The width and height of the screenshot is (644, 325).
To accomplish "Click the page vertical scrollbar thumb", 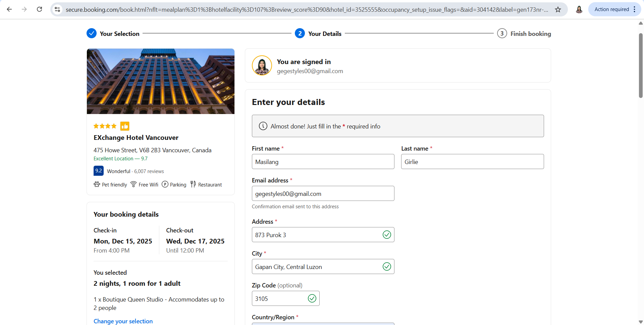I will (x=640, y=65).
